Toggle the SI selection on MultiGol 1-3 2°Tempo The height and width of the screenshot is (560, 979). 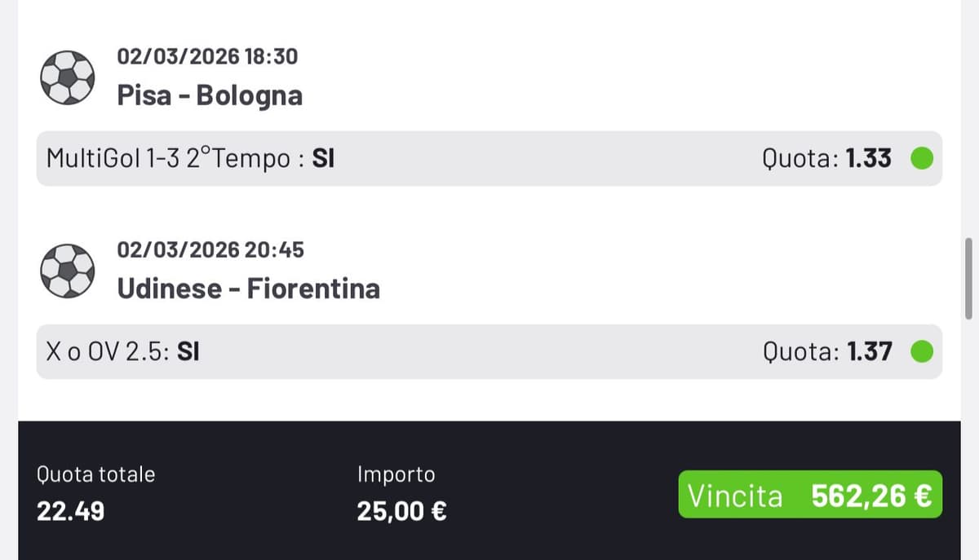tap(324, 159)
